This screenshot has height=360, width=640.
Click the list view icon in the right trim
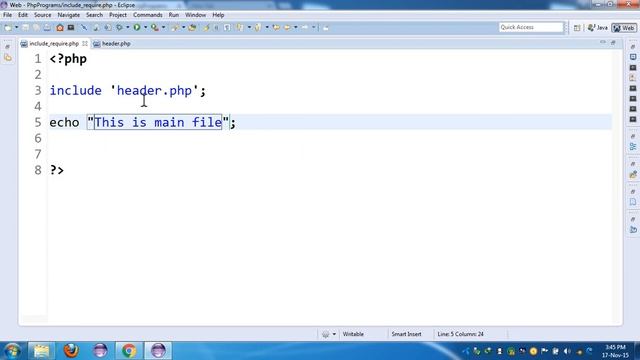[x=633, y=147]
